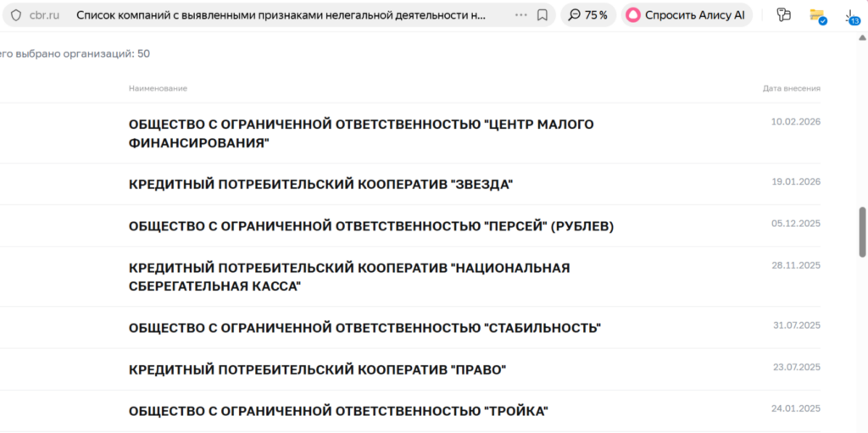Click the date 24.01.2025
The image size is (868, 433).
pos(796,408)
